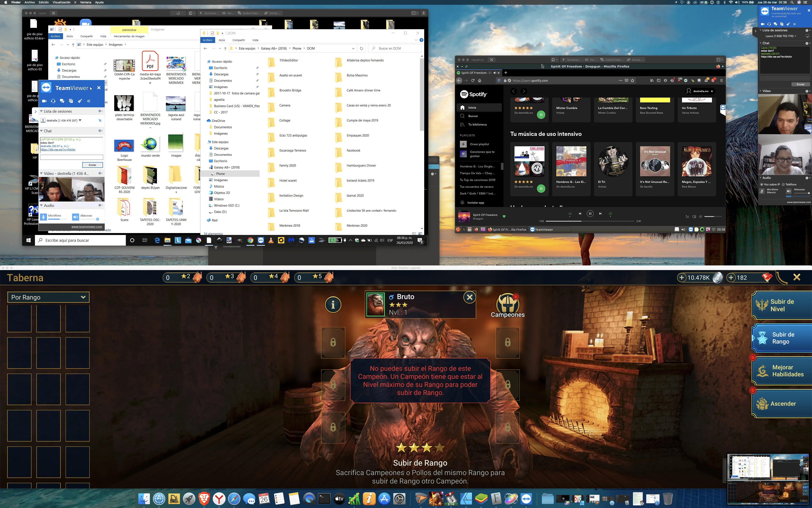
Task: Open the Compartir tab in the DCIM explorer window
Action: click(x=239, y=40)
